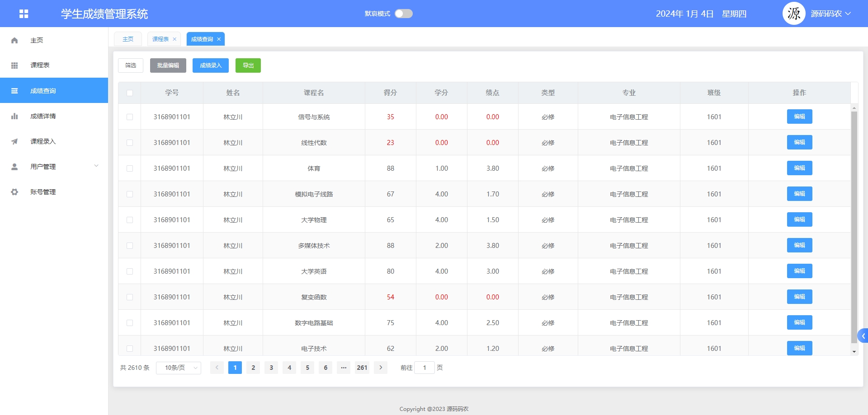Viewport: 868px width, 415px height.
Task: Edit the 体育 row via 编辑
Action: (800, 168)
